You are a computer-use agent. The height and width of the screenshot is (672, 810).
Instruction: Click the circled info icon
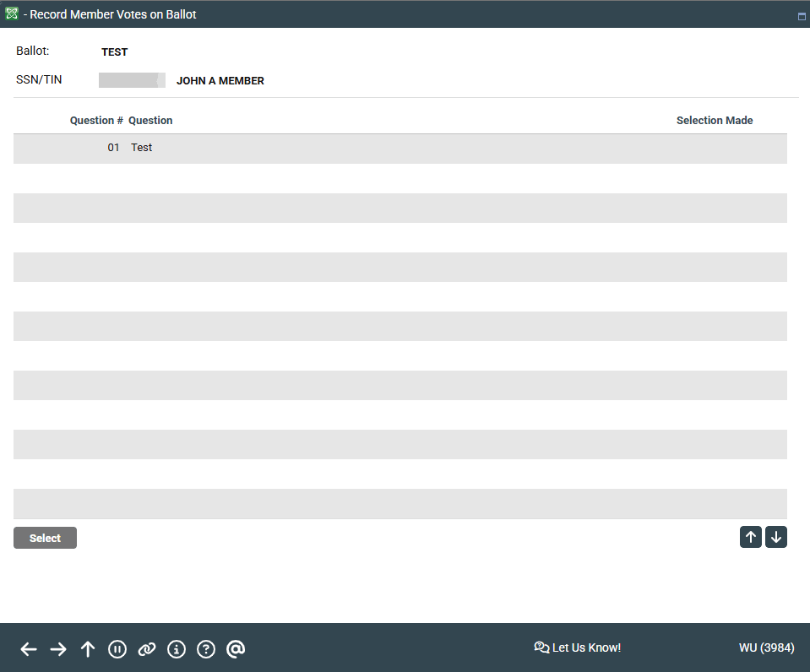[x=177, y=649]
